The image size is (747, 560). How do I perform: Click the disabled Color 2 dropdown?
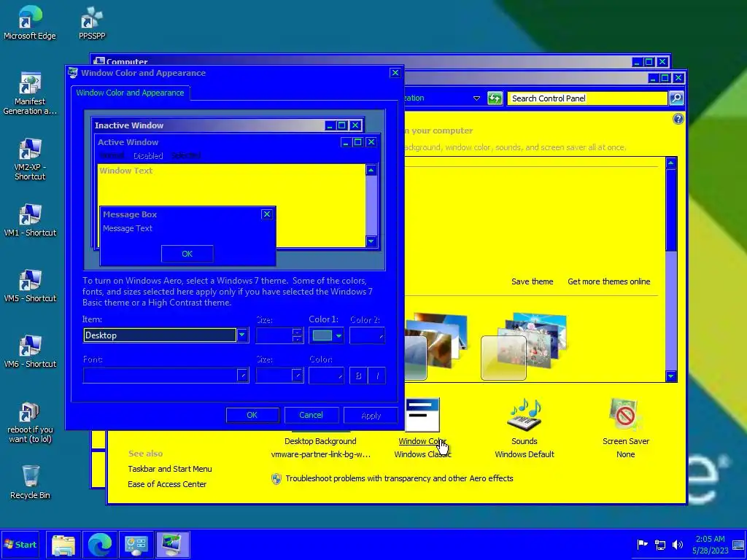(x=367, y=335)
